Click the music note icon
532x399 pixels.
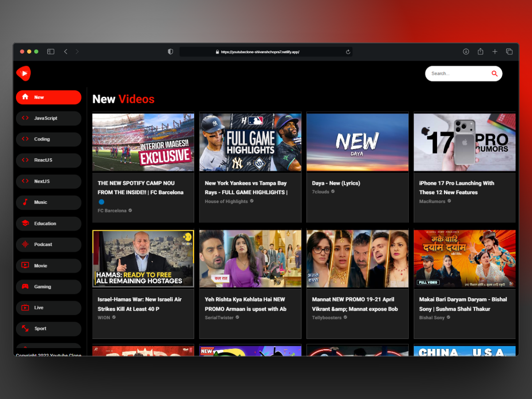[x=25, y=202]
